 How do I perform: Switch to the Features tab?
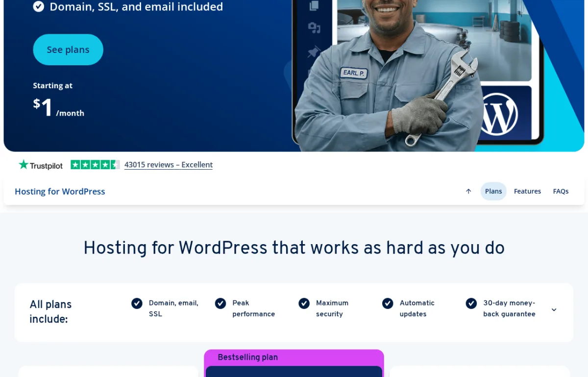click(527, 191)
